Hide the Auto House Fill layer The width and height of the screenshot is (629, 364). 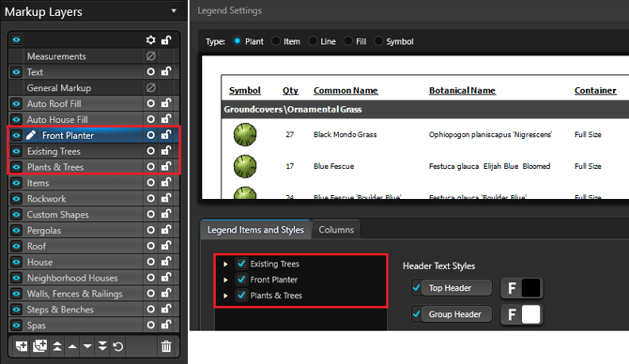[16, 119]
